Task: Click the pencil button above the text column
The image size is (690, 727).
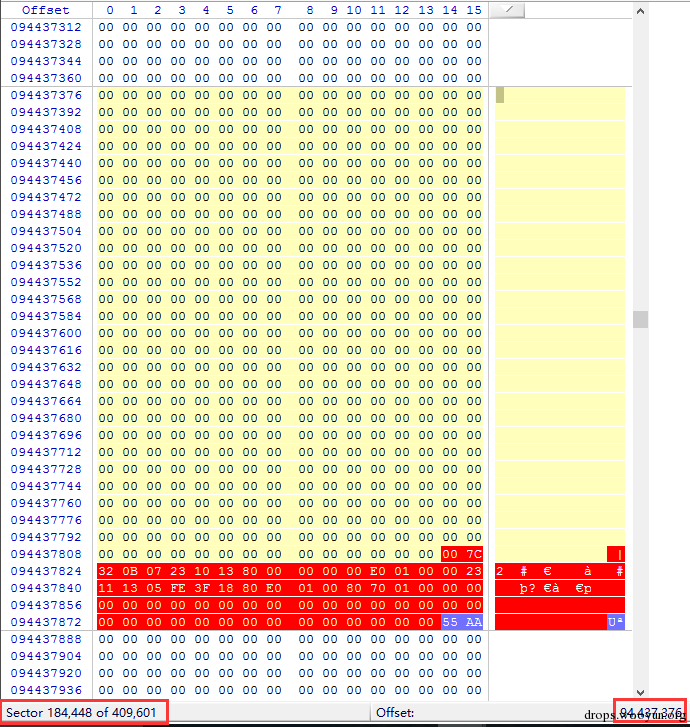Action: [507, 10]
